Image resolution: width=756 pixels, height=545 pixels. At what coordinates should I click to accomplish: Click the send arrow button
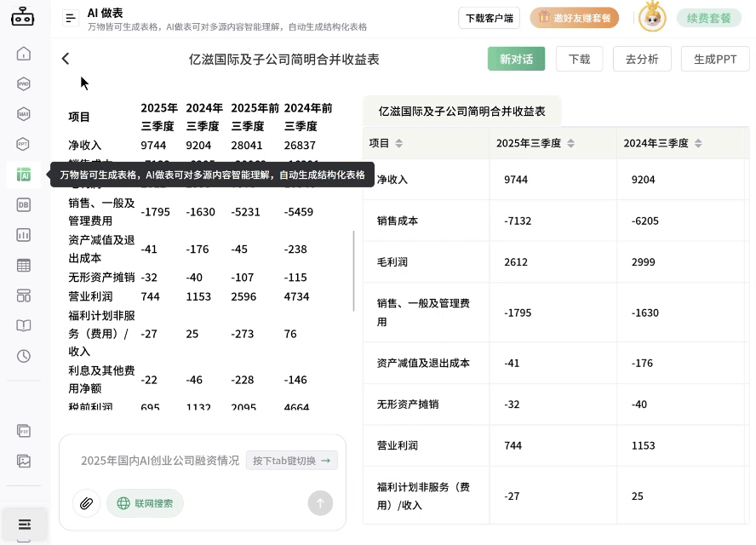[320, 503]
